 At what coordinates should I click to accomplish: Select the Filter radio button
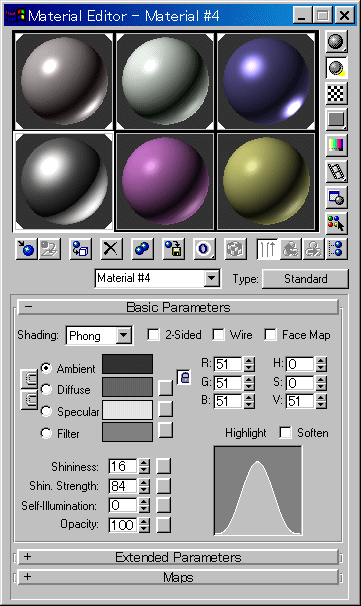(46, 433)
